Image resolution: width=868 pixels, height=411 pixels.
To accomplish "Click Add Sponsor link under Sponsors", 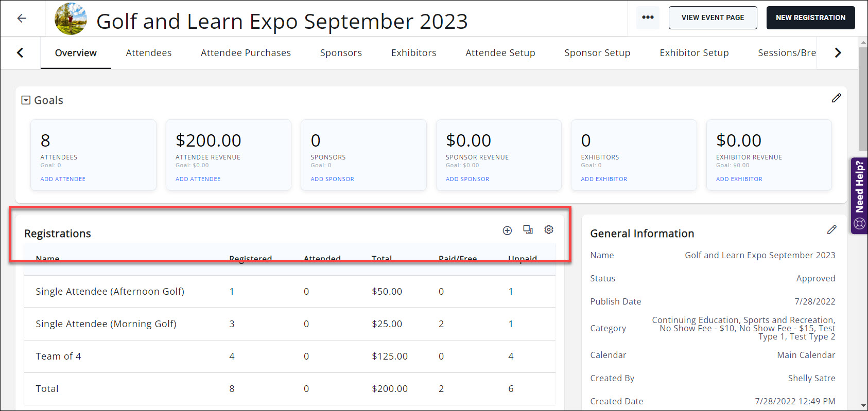I will [x=332, y=179].
